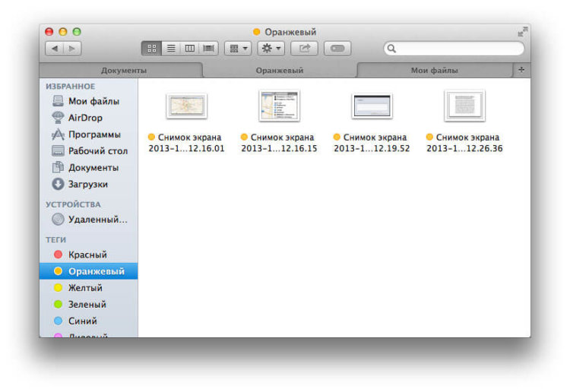Click the edit tags toolbar button
Screen dimensions: 570x392
[x=337, y=49]
